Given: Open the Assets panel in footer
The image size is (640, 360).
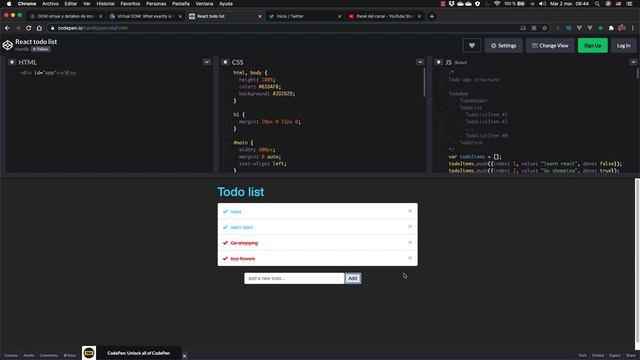Looking at the screenshot, I should [x=29, y=356].
